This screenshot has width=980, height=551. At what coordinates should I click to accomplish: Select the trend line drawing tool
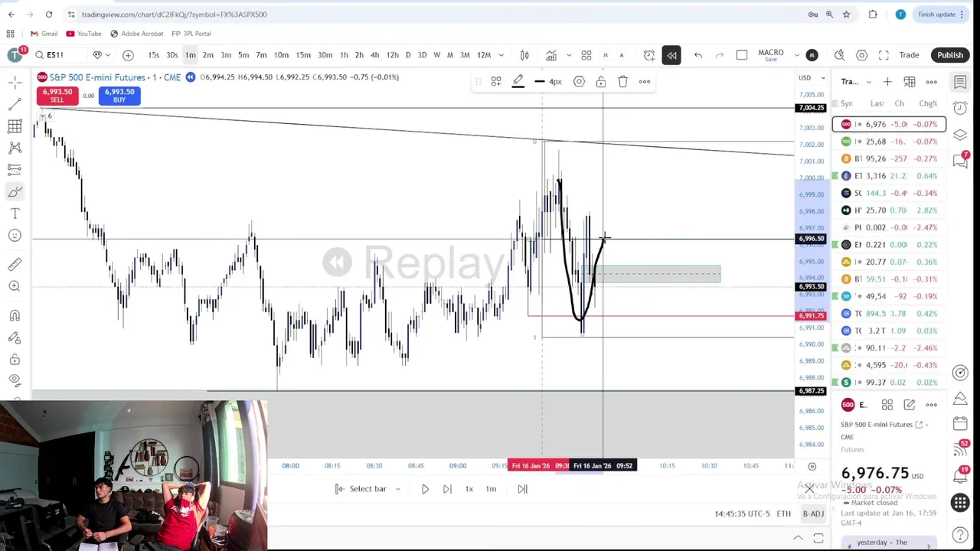(15, 104)
